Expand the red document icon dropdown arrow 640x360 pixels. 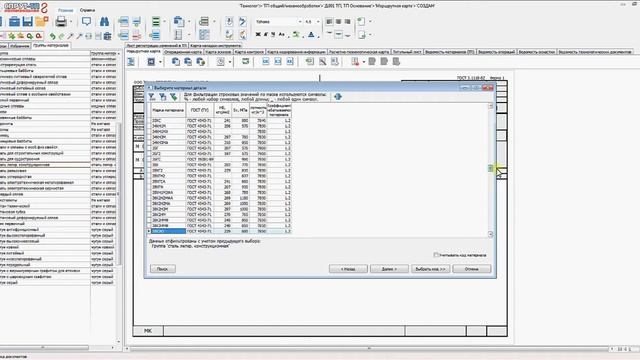(x=364, y=62)
